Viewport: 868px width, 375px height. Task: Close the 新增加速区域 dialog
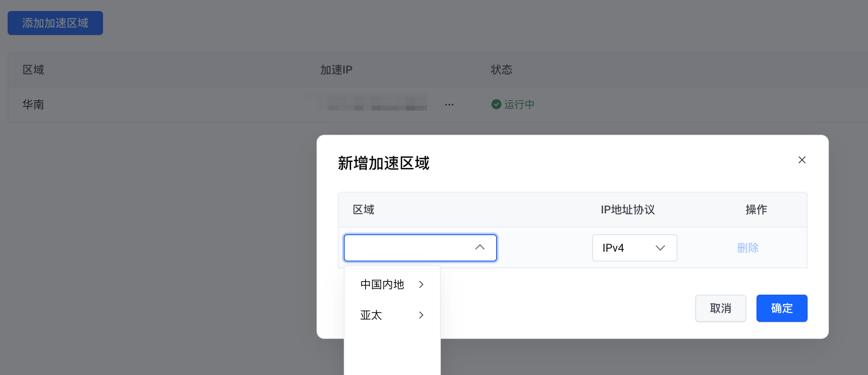tap(802, 160)
